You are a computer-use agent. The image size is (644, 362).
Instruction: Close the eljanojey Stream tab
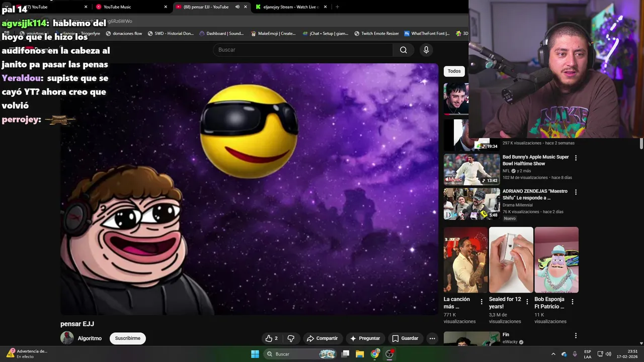326,7
